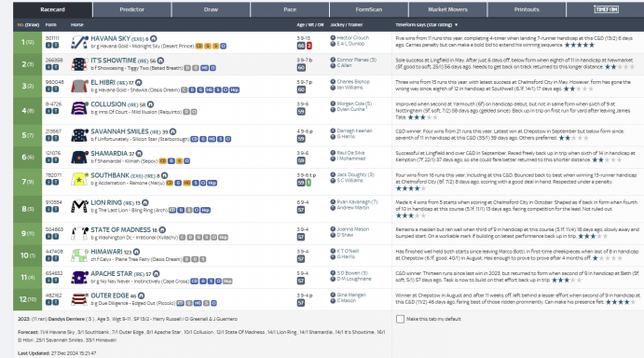
Task: Switch to the Pace tab
Action: click(290, 9)
